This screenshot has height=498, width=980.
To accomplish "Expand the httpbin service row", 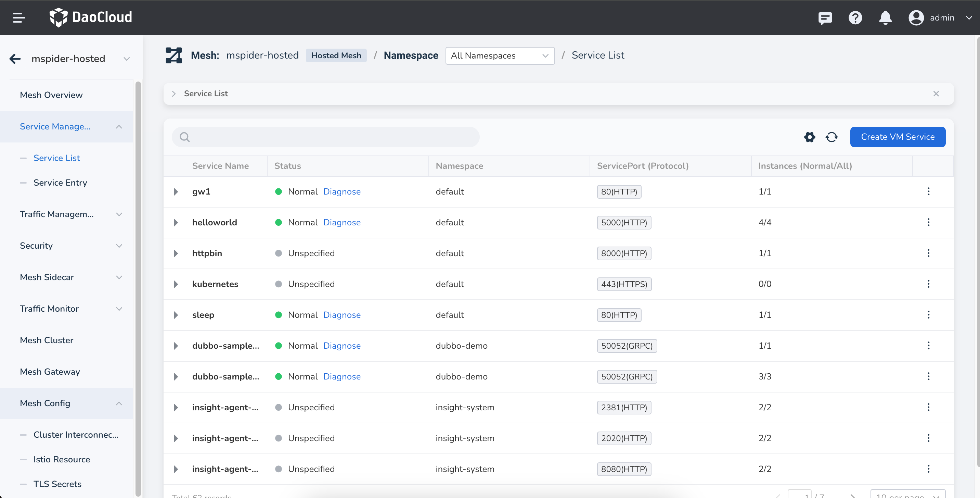I will (x=176, y=253).
